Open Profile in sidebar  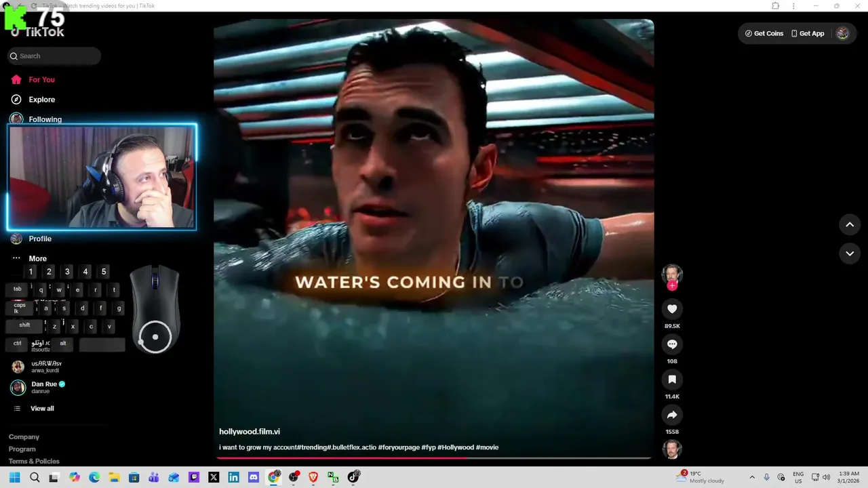coord(40,239)
